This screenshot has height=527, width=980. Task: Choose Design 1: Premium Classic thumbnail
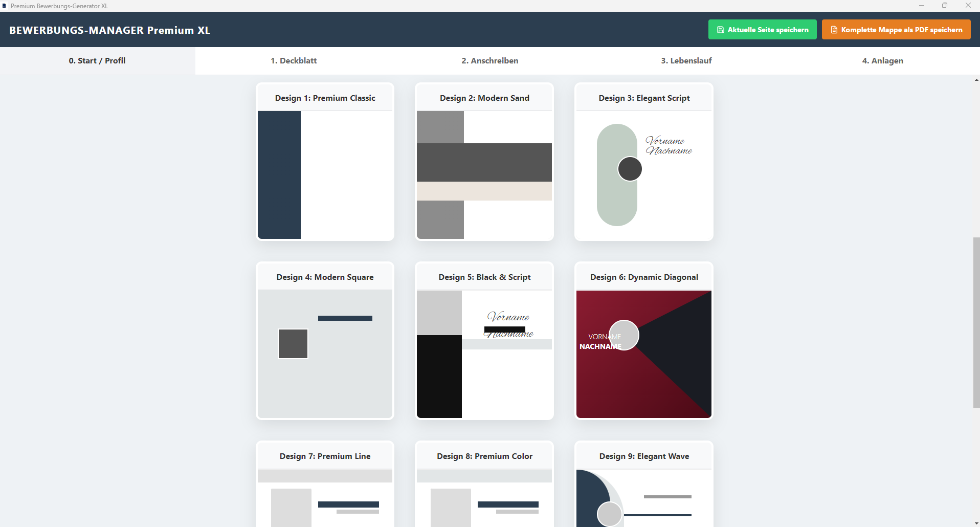click(x=325, y=162)
